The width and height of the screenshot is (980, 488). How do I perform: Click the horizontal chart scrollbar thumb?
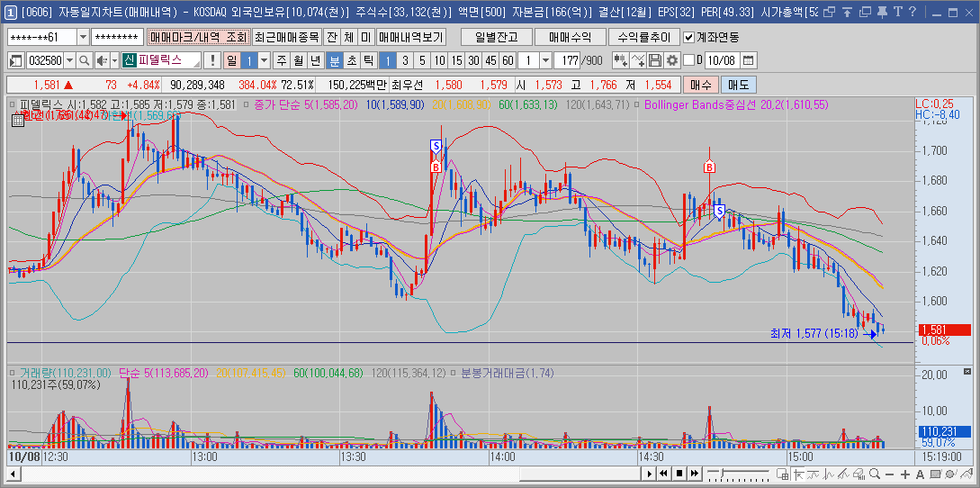coord(581,474)
